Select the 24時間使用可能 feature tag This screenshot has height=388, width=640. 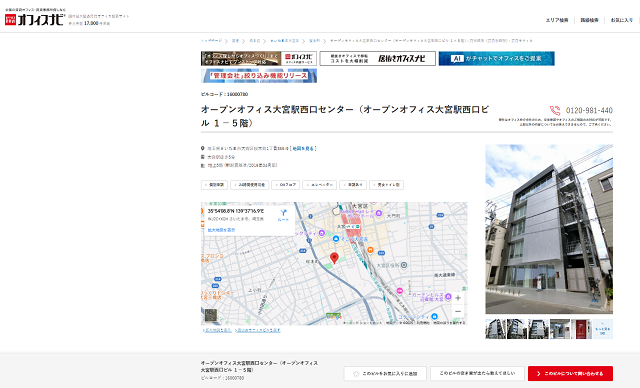(x=249, y=185)
